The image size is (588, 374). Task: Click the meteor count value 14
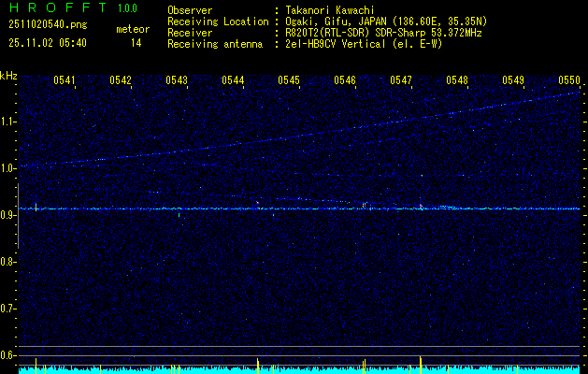point(136,43)
